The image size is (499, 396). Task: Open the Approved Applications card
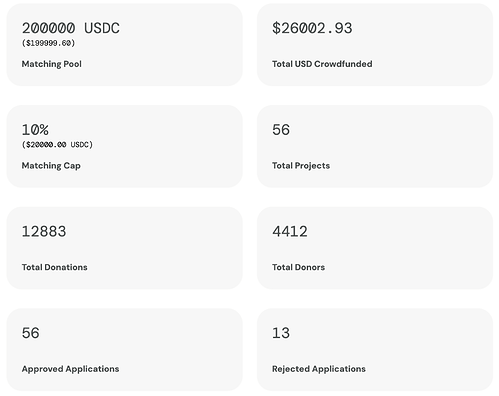(x=125, y=349)
